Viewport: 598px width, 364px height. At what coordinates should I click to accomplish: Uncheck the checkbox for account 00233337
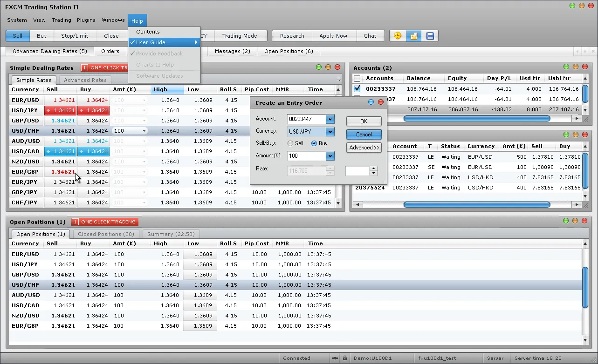pyautogui.click(x=357, y=88)
